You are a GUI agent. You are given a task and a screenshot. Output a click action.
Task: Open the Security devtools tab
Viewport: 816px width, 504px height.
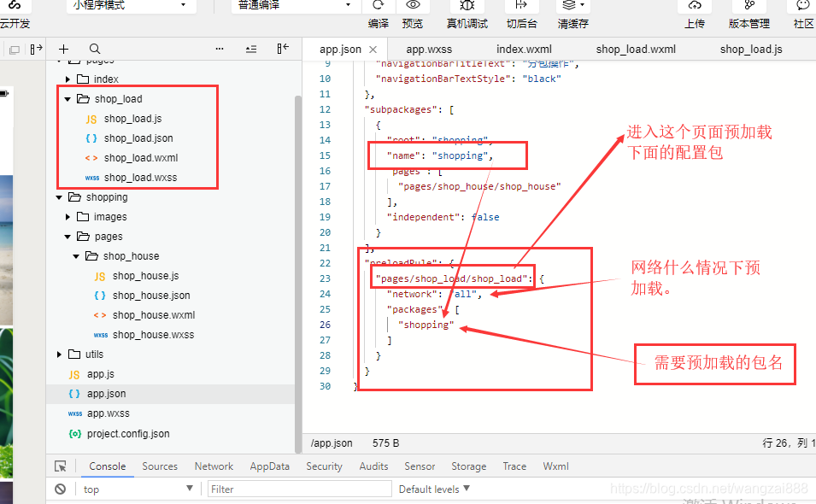pyautogui.click(x=324, y=466)
